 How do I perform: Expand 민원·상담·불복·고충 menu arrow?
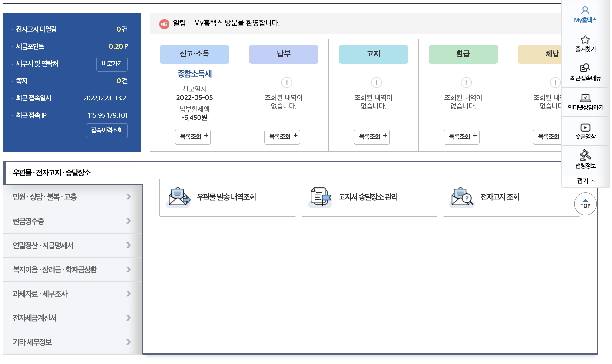pos(128,196)
